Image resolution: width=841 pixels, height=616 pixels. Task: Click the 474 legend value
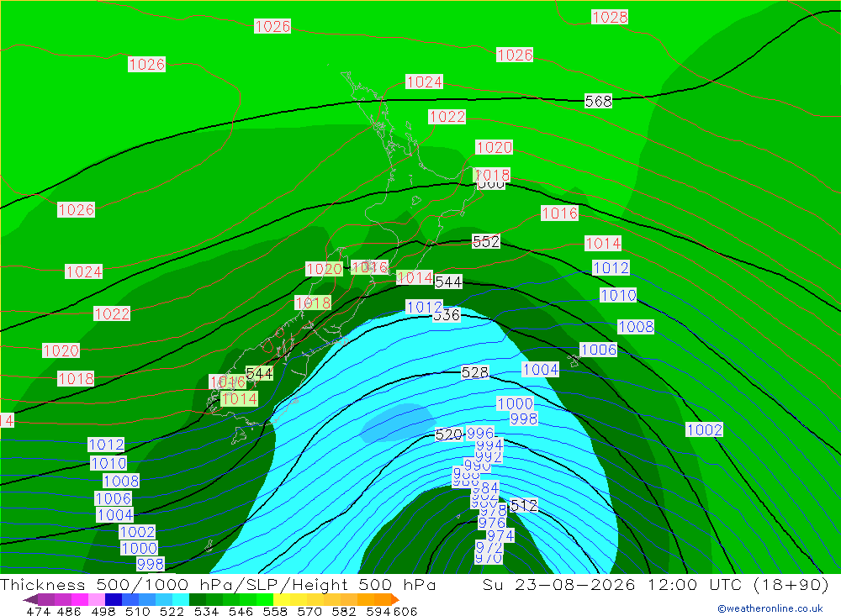[x=38, y=611]
